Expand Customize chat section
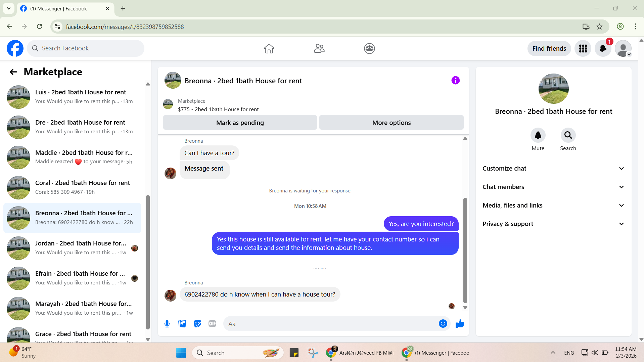 [x=553, y=169]
